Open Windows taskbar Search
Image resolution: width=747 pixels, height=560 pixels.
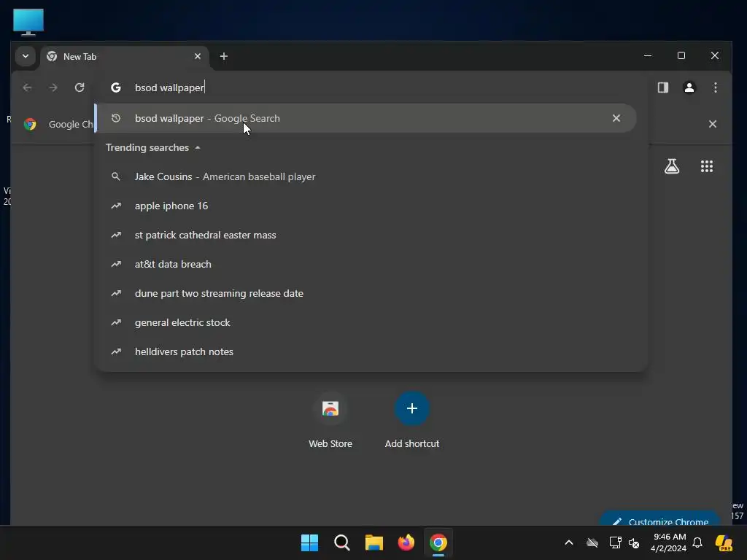click(341, 542)
